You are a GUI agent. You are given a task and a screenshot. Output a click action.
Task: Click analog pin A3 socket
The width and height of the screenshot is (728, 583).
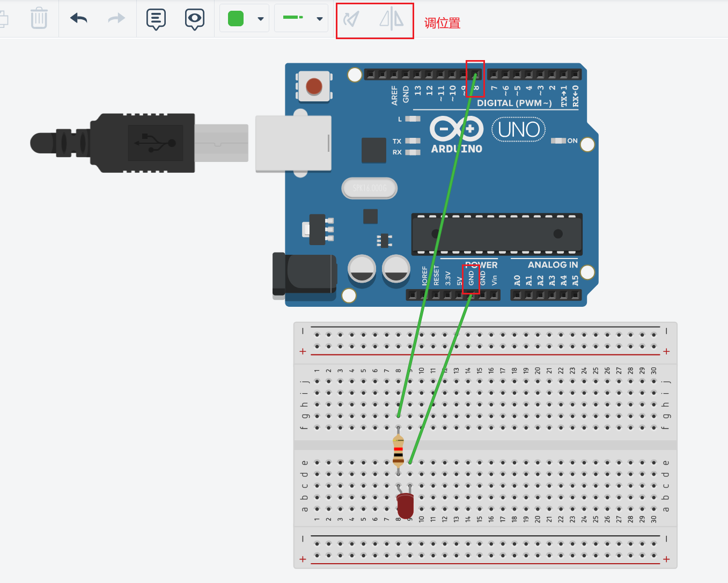[x=552, y=295]
